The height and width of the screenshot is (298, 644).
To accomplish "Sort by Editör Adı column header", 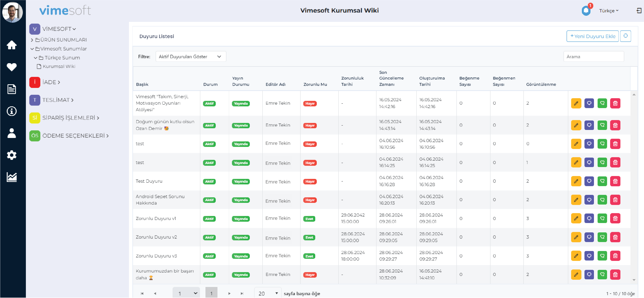I will click(x=275, y=84).
